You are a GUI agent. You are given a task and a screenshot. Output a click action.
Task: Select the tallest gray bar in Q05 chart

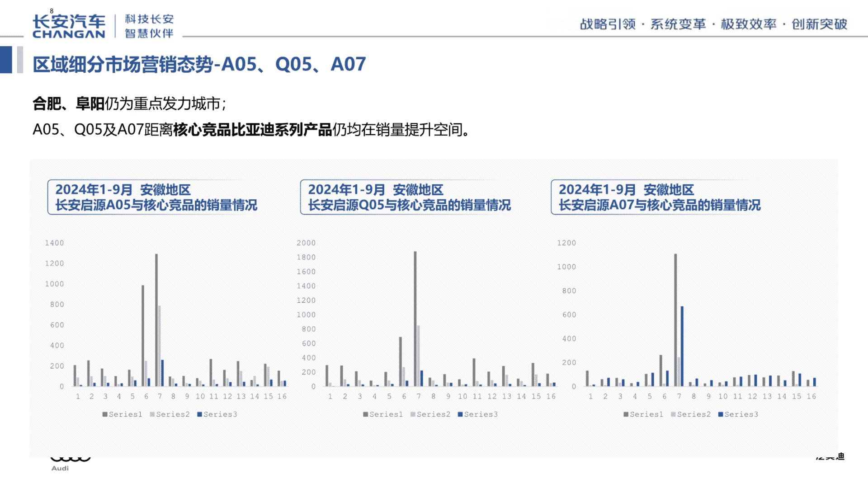point(415,319)
